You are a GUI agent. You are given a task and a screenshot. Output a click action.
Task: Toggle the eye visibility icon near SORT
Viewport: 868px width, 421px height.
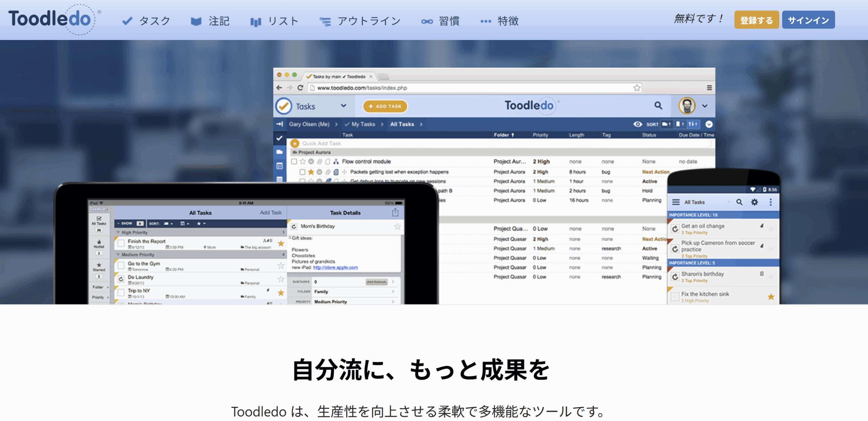tap(637, 124)
